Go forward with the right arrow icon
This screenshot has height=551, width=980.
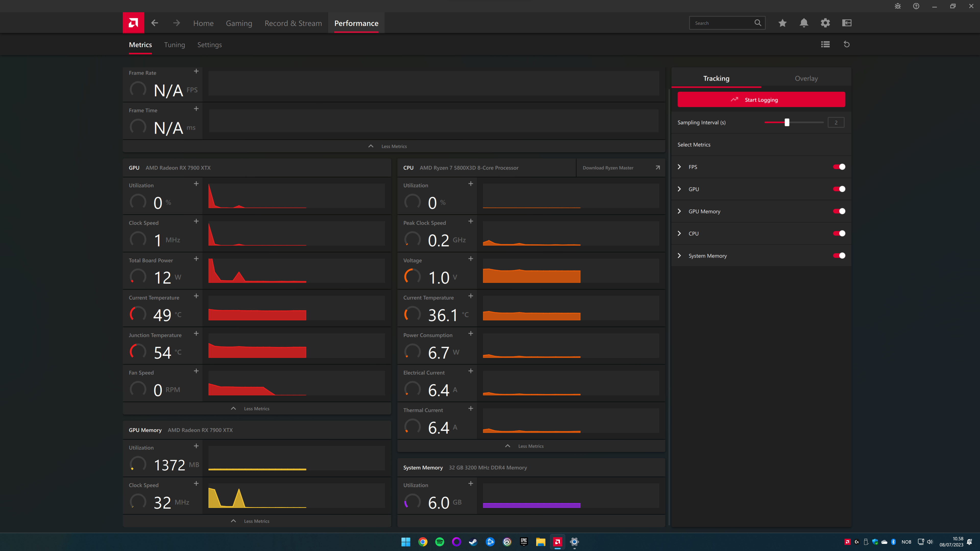coord(177,23)
